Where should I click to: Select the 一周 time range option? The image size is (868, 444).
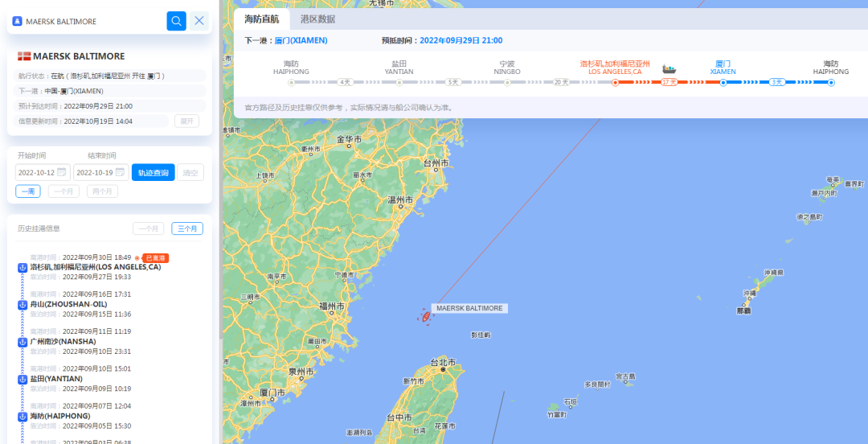[x=27, y=191]
